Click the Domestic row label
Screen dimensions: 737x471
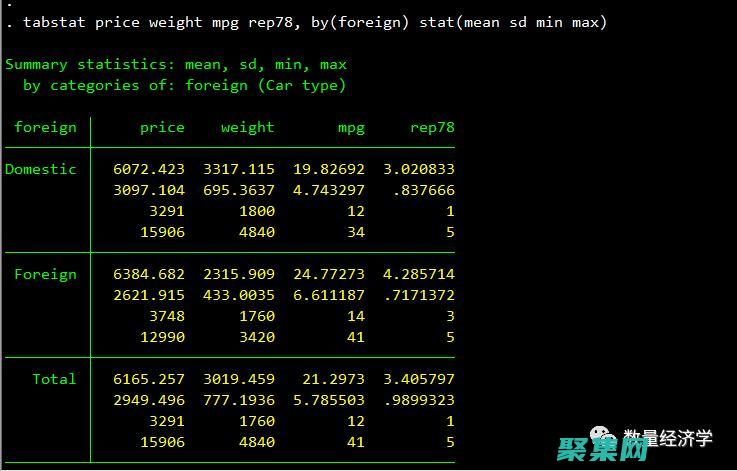point(41,169)
